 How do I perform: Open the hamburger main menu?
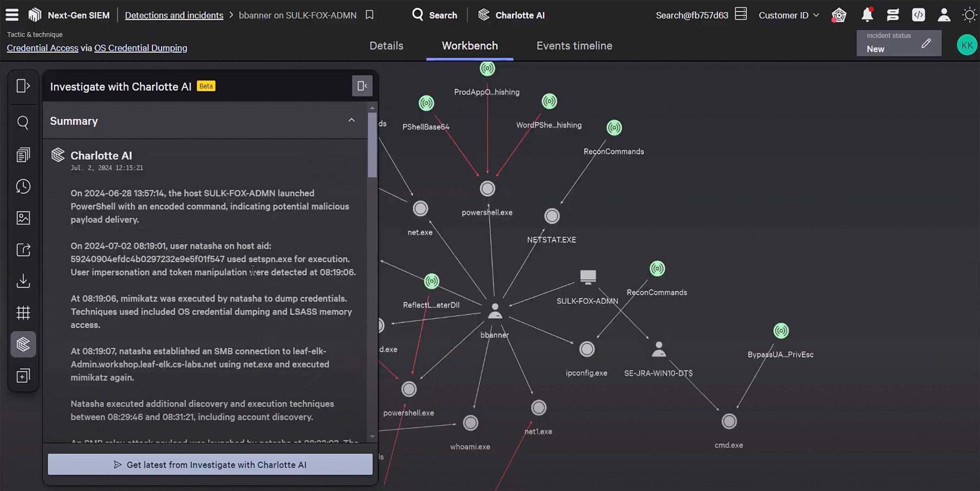(12, 15)
